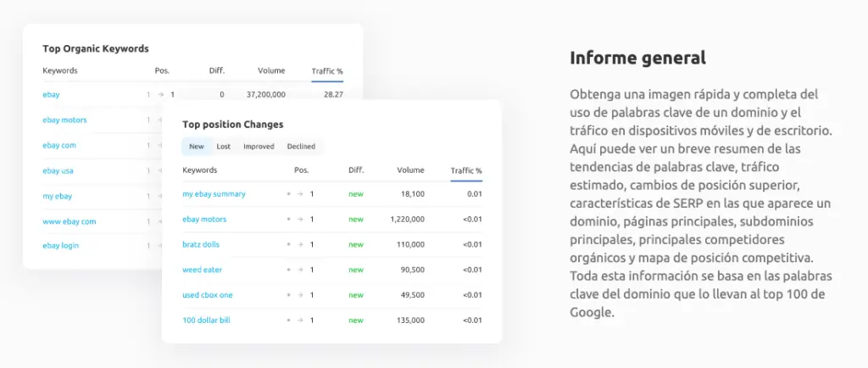The image size is (868, 368).
Task: Open 'ebay motors' in Top position Changes
Action: click(204, 219)
